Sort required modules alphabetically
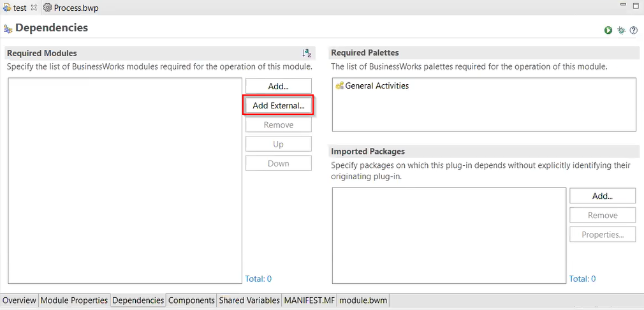Image resolution: width=644 pixels, height=310 pixels. coord(307,53)
